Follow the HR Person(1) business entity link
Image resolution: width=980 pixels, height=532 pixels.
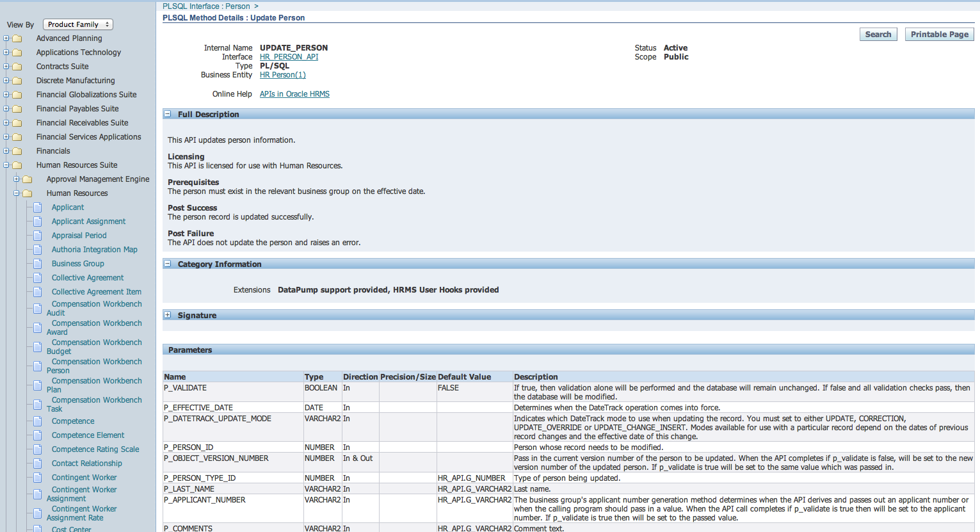[282, 74]
